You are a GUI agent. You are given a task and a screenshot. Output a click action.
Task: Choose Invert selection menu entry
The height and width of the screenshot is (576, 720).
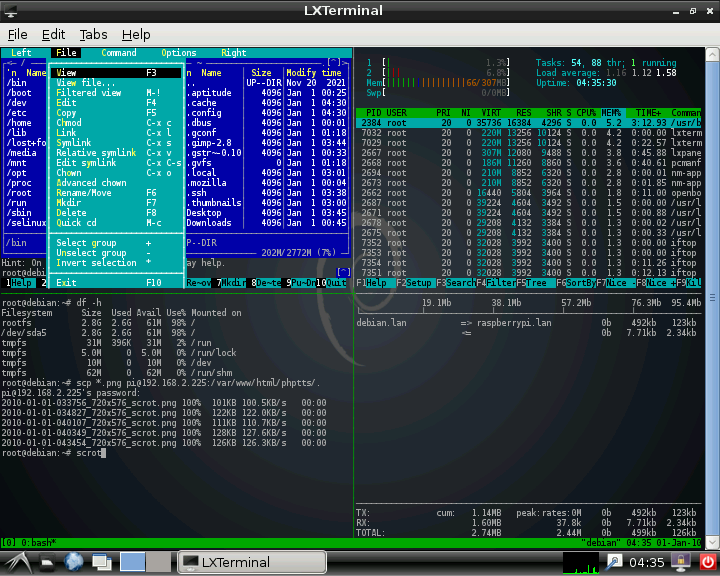116,263
